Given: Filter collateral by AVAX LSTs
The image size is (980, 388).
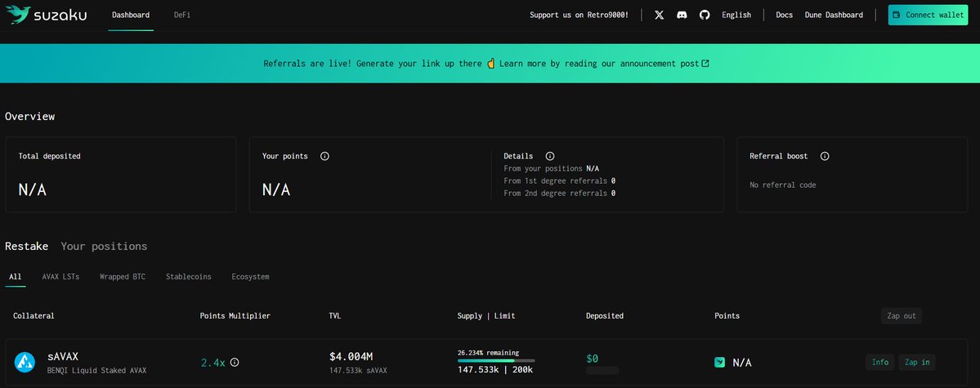Looking at the screenshot, I should pos(60,277).
